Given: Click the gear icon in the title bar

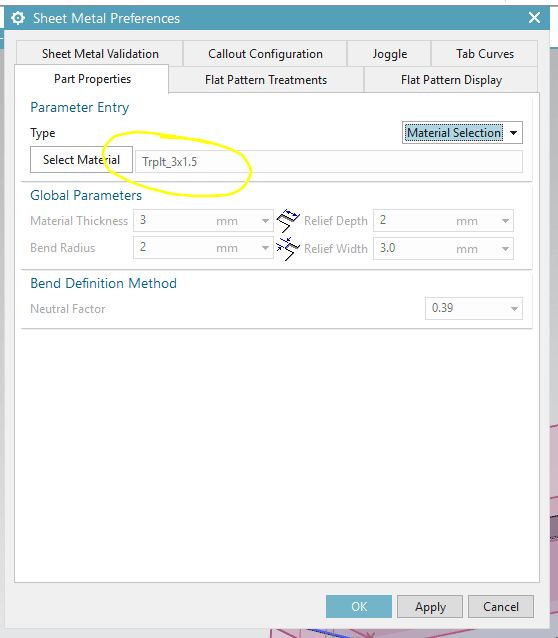Looking at the screenshot, I should [x=18, y=18].
